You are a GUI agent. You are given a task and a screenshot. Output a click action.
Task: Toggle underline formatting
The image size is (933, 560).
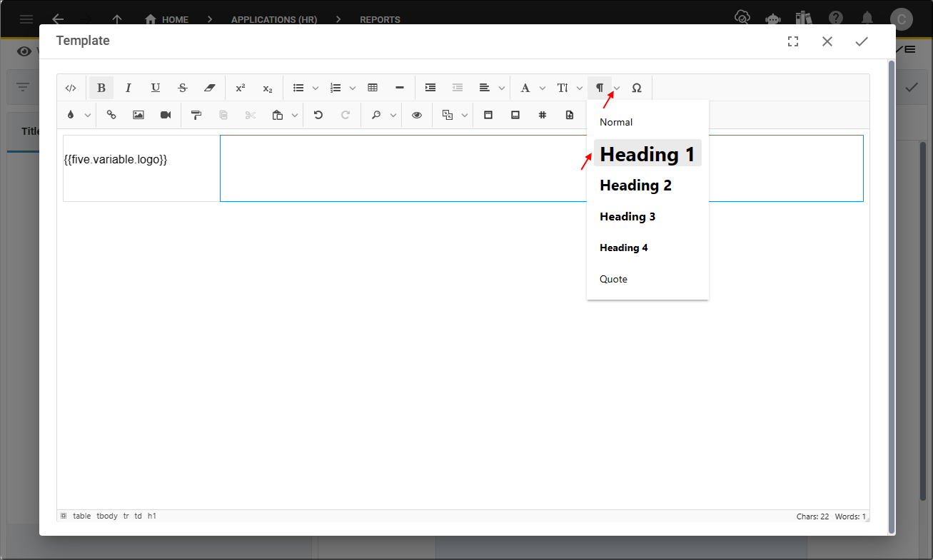click(x=156, y=88)
